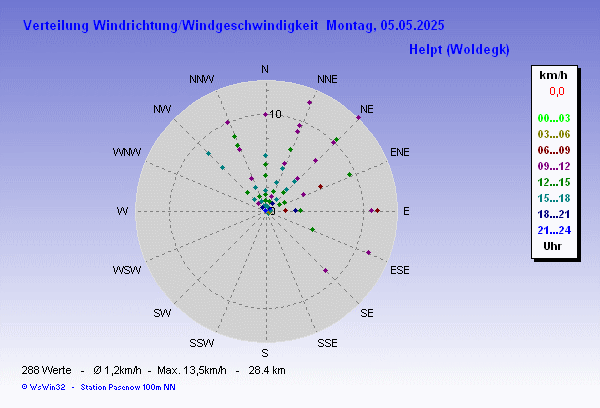600x408 pixels.
Task: Click the 'NNW' compass label
Action: 202,79
